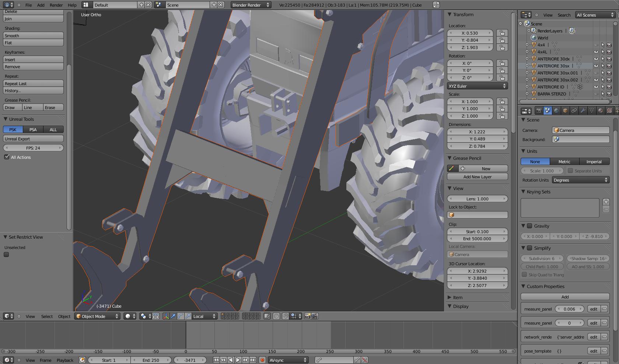The height and width of the screenshot is (364, 619).
Task: Toggle visibility of 4x4L object
Action: coord(596,52)
